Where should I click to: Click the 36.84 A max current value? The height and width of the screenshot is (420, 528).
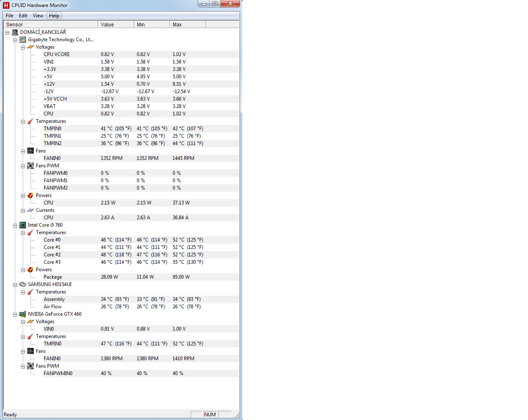180,218
